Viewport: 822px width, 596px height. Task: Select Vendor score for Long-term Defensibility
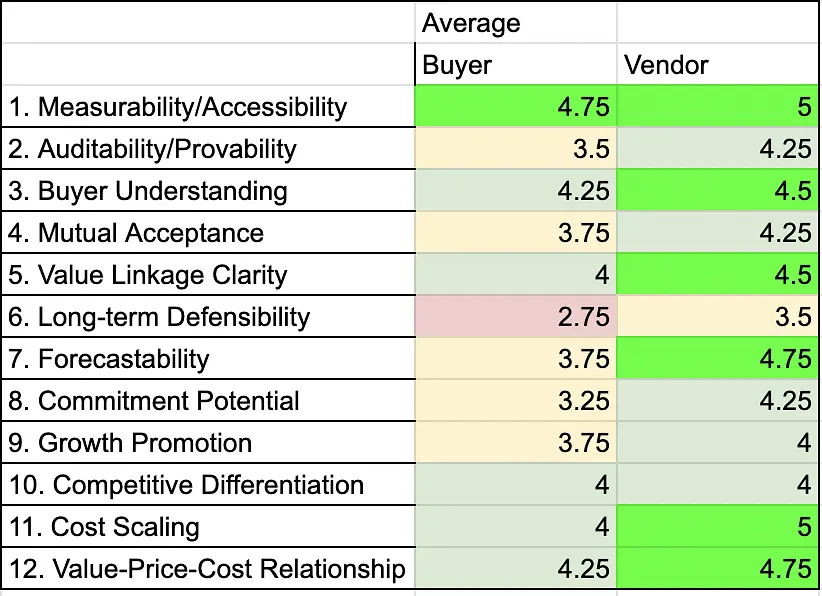click(x=717, y=317)
